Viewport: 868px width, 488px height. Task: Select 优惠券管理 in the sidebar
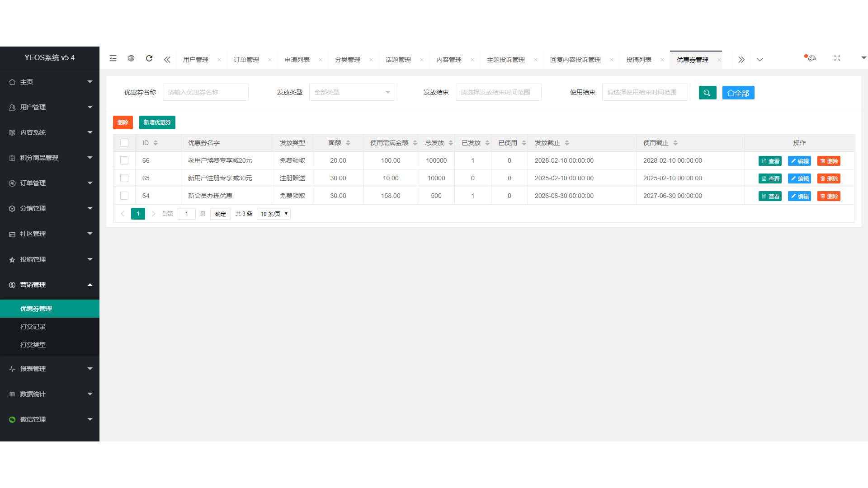click(50, 309)
